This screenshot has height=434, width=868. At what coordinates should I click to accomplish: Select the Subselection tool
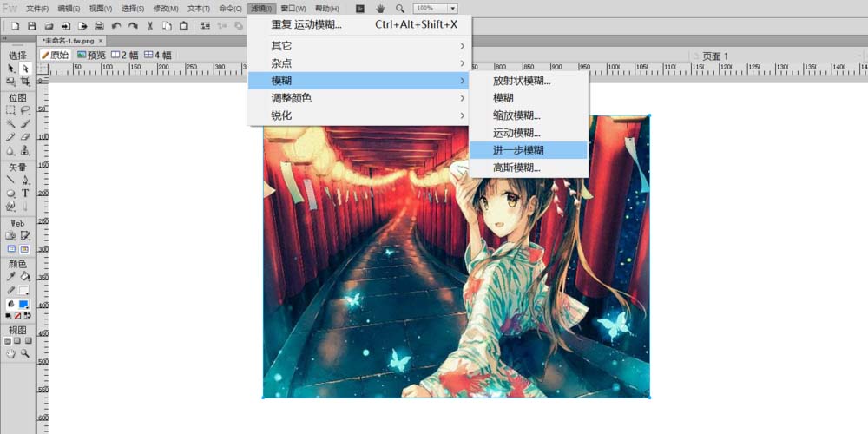pos(25,68)
